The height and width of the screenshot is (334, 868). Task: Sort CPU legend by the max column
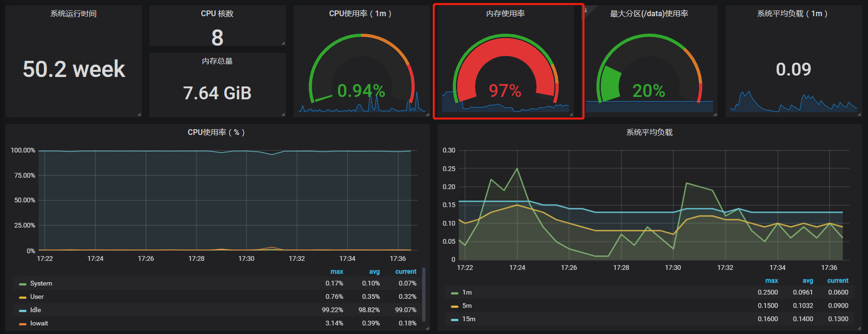337,271
